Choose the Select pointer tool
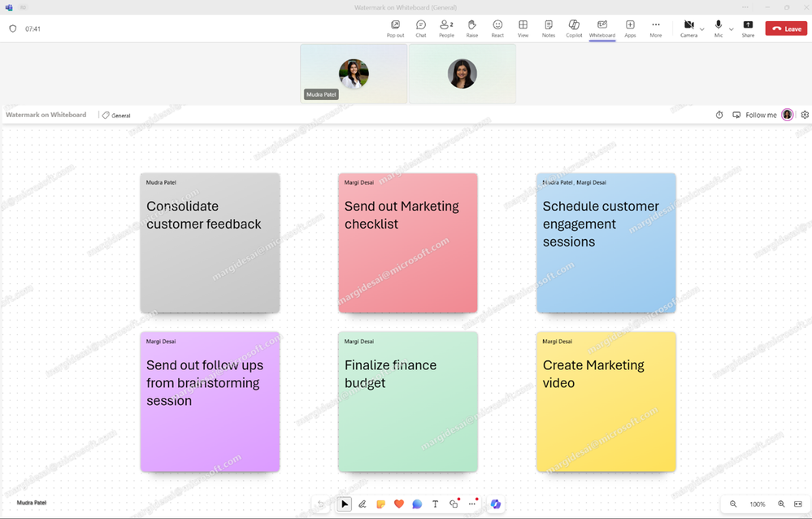The width and height of the screenshot is (812, 519). click(x=345, y=504)
